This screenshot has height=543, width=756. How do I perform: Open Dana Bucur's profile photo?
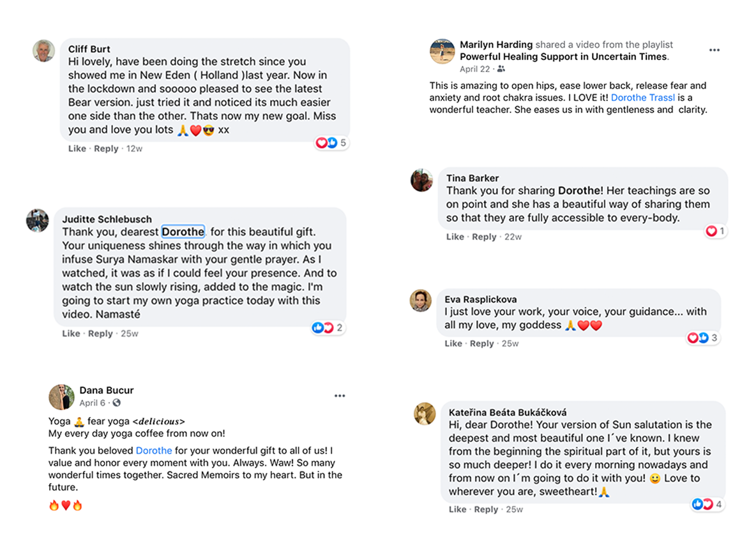click(x=61, y=397)
